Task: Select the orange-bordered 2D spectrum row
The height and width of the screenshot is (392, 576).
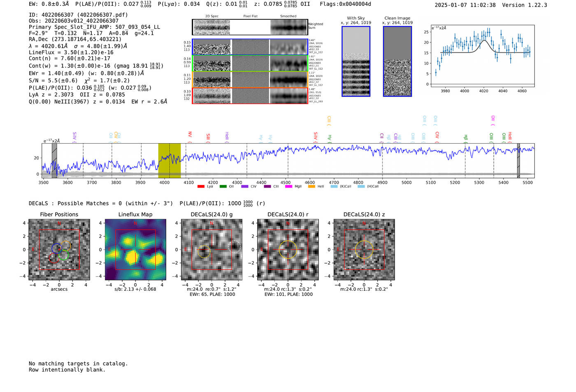Action: pyautogui.click(x=250, y=80)
